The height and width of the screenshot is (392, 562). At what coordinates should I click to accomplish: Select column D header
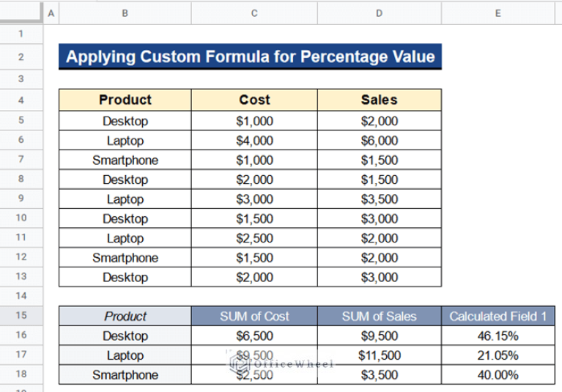pos(380,13)
